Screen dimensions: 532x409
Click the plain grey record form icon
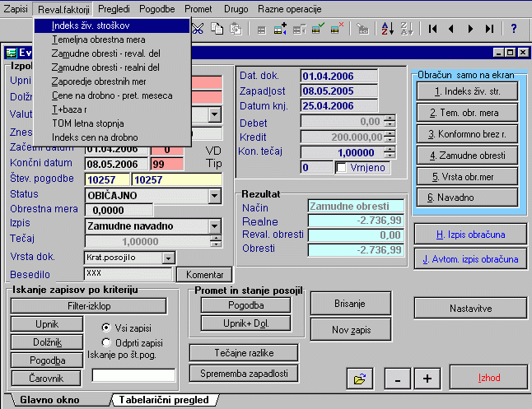tap(262, 30)
